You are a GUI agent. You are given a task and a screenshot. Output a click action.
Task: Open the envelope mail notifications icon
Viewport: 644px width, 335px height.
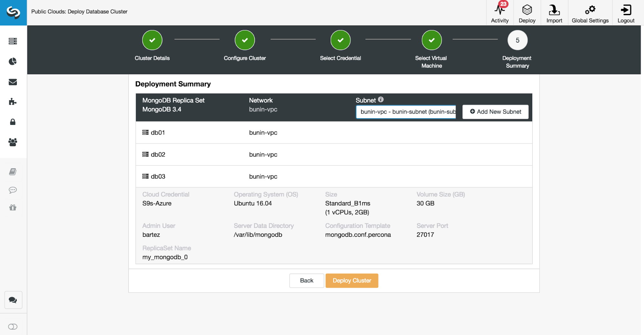(13, 82)
